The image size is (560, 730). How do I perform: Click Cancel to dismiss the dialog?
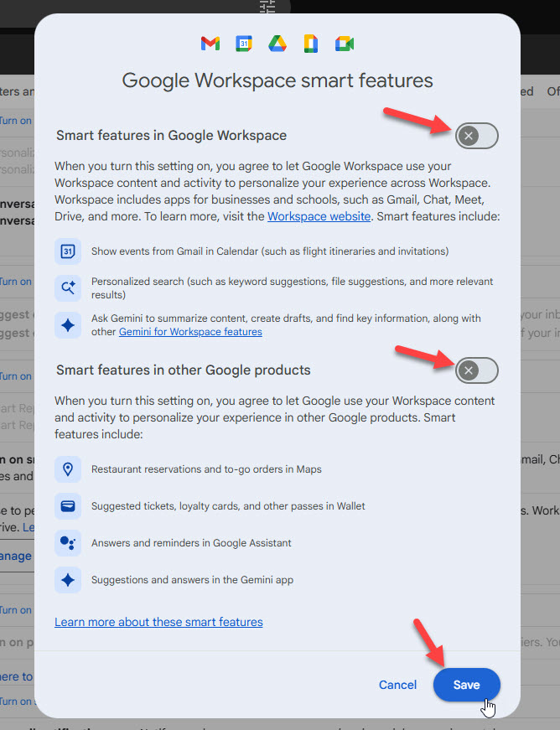[397, 685]
